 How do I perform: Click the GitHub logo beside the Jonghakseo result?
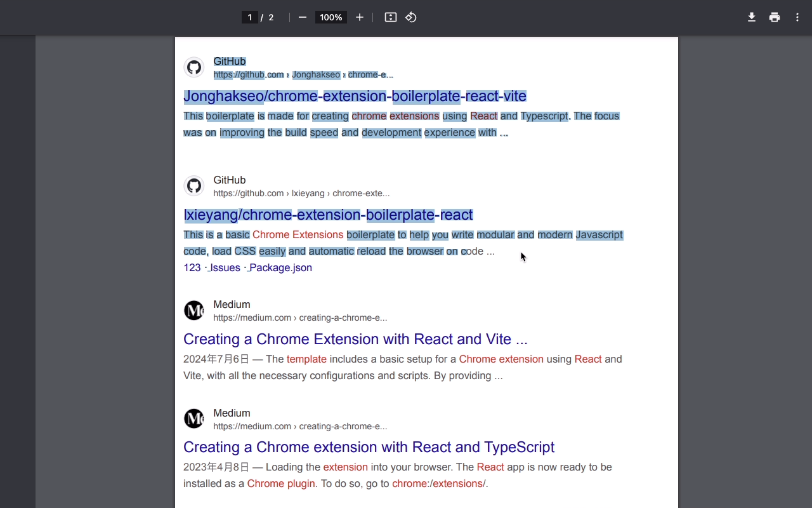pos(193,67)
